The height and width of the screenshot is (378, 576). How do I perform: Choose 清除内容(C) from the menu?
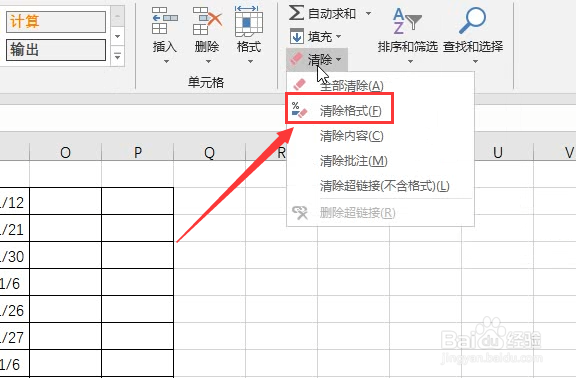coord(380,136)
